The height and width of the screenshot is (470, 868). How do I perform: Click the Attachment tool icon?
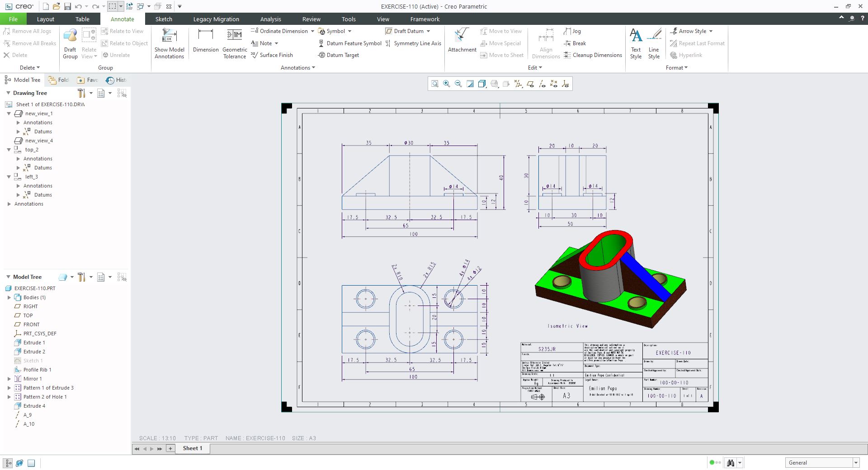462,40
